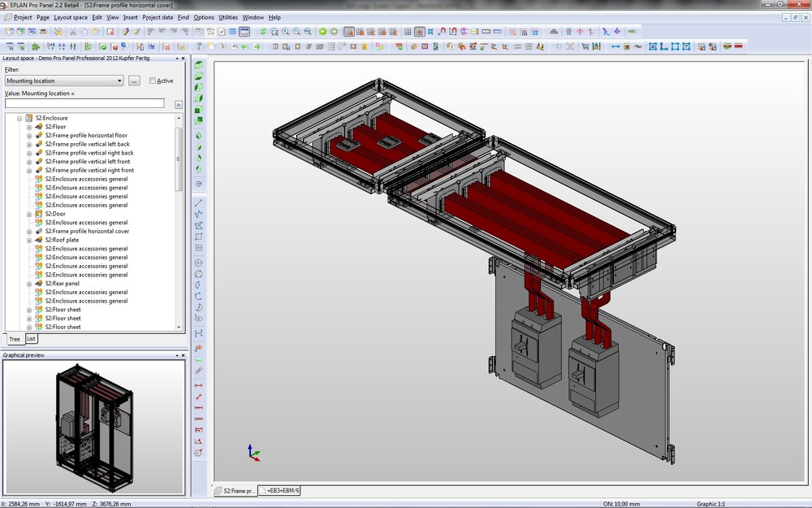This screenshot has width=812, height=508.
Task: Click the Cut scissors icon in the toolbar
Action: tap(75, 31)
